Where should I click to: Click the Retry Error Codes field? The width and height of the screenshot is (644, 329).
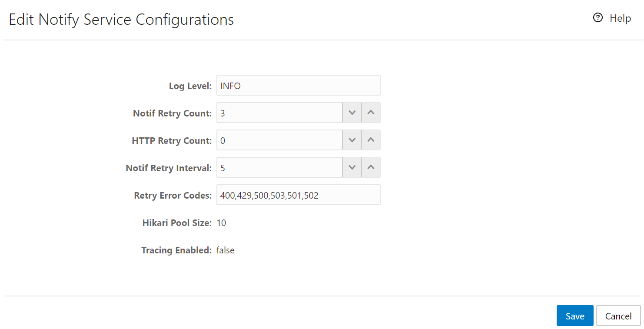pos(299,195)
